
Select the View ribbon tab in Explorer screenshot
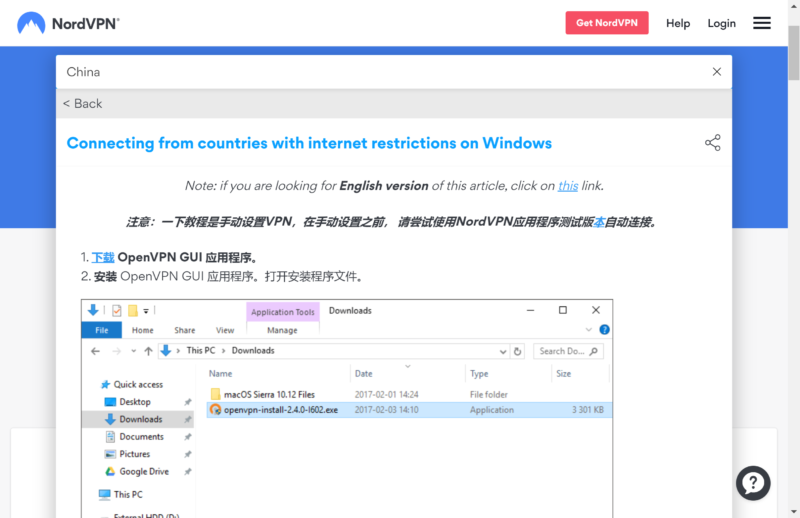pyautogui.click(x=224, y=330)
